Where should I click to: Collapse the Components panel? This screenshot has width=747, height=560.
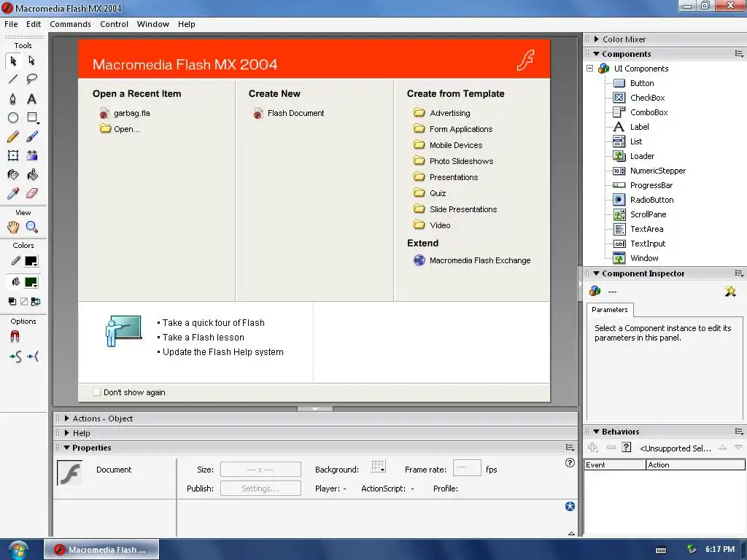[596, 54]
